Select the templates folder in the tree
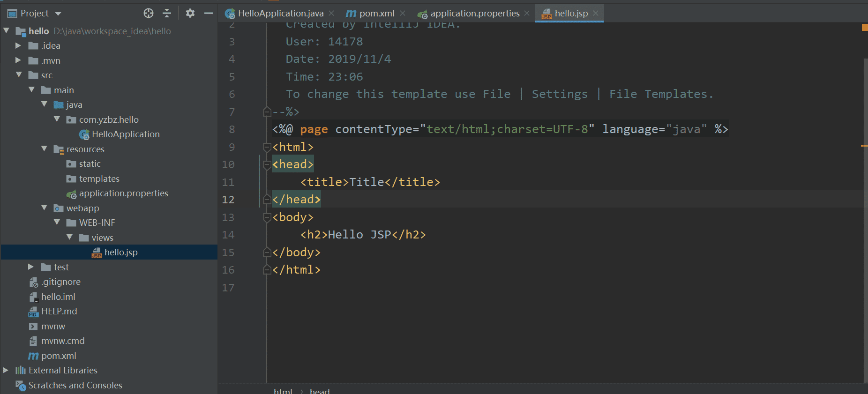This screenshot has width=868, height=394. [99, 178]
